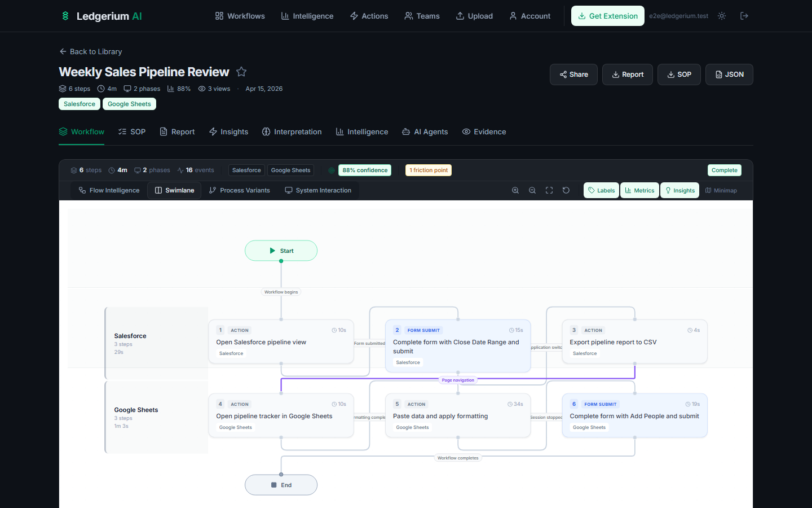Open step 3 Export pipeline report to CSV
The height and width of the screenshot is (508, 812).
[x=634, y=341]
